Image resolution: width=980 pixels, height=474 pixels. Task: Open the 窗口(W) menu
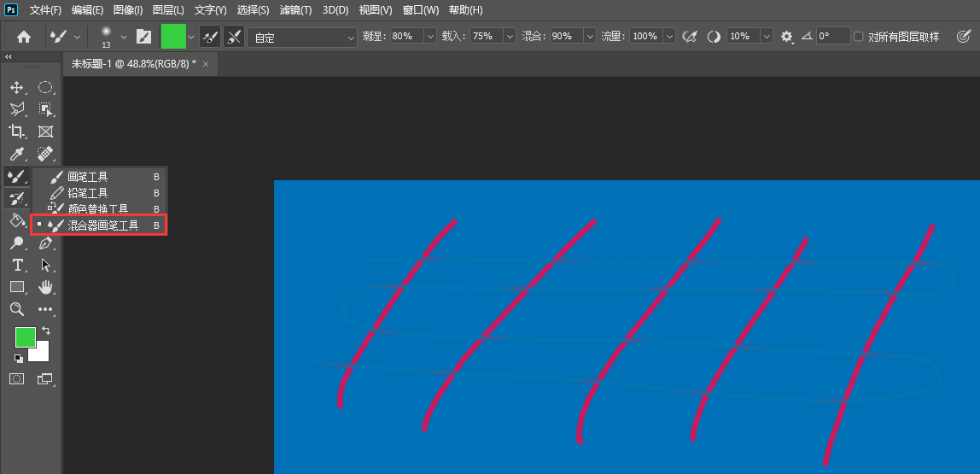pos(421,10)
